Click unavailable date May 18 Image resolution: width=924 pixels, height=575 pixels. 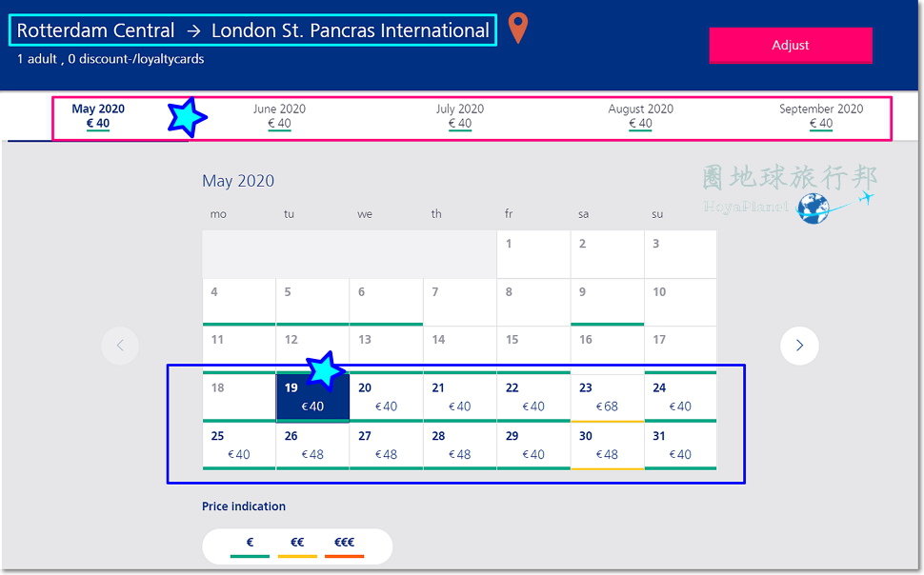(239, 398)
